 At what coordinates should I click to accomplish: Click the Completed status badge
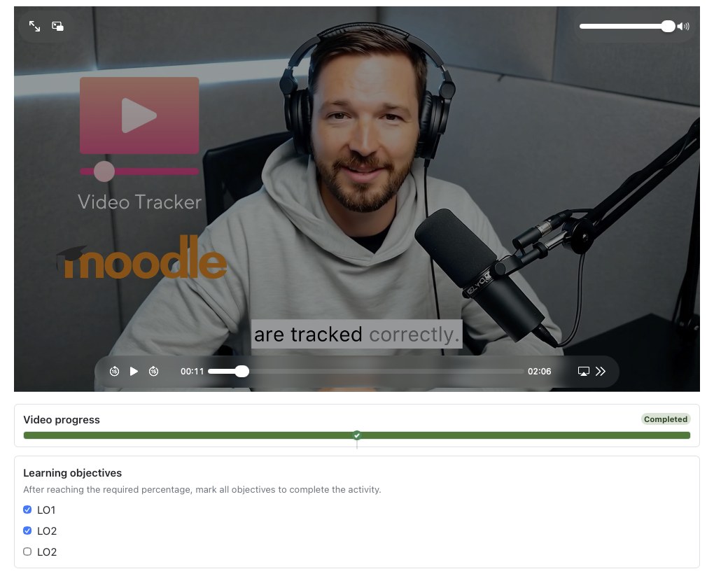[665, 419]
